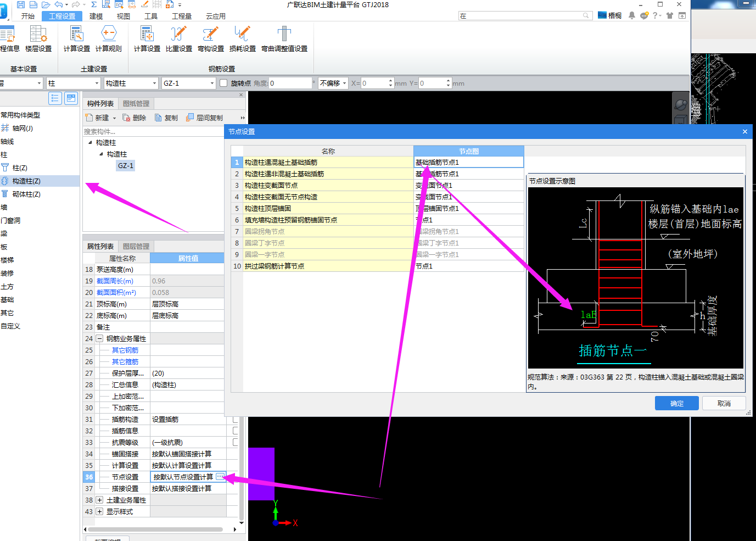The height and width of the screenshot is (541, 756).
Task: Toggle 旋转点 checkbox
Action: pyautogui.click(x=223, y=83)
